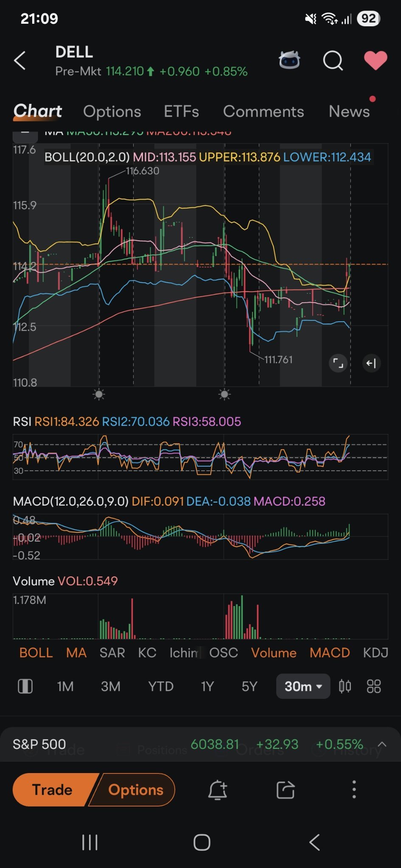Viewport: 401px width, 868px height.
Task: Toggle the OSC indicator
Action: [x=224, y=653]
